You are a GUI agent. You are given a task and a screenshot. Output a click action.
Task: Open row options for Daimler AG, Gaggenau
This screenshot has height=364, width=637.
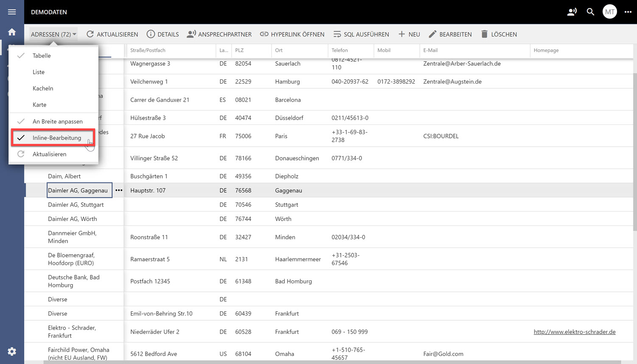[119, 190]
